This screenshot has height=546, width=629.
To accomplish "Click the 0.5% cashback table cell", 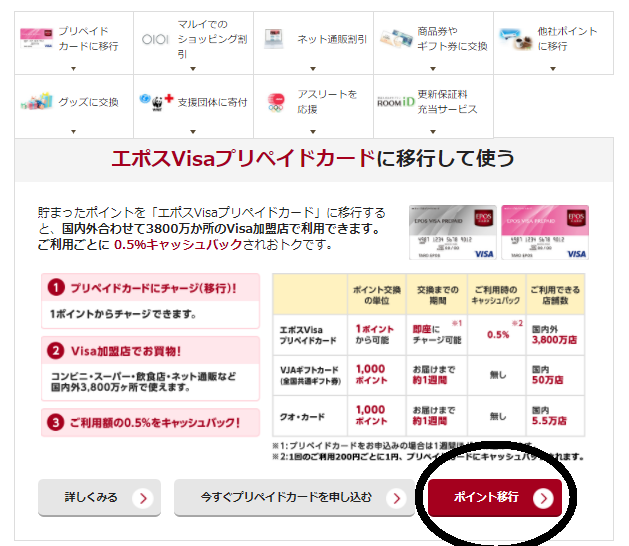I will [x=496, y=335].
